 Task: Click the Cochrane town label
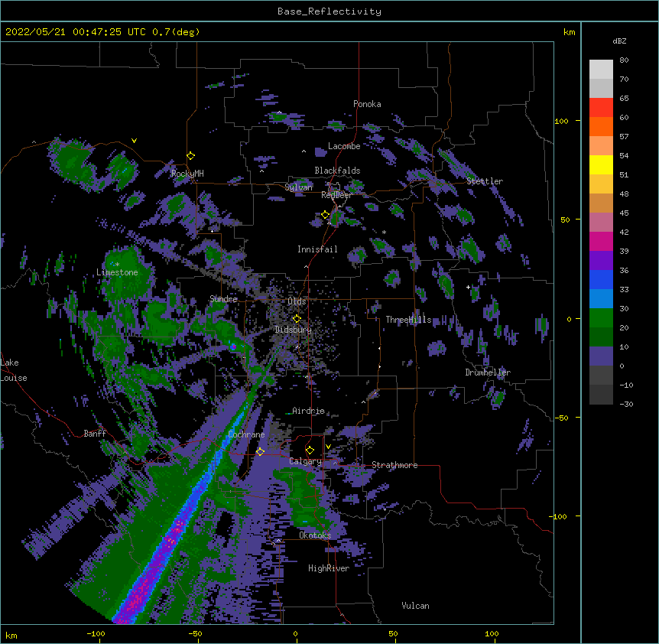click(x=246, y=434)
